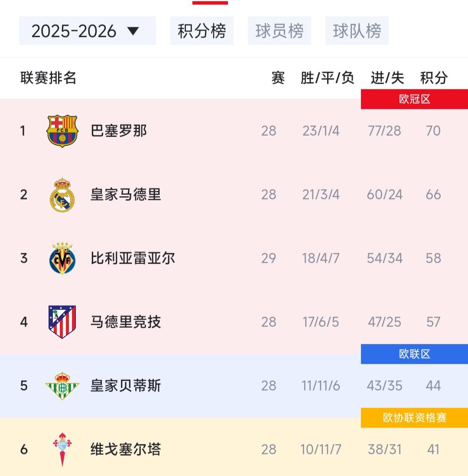This screenshot has height=476, width=468.
Task: Open the 比利亚雷亚尔 team name
Action: click(x=133, y=258)
